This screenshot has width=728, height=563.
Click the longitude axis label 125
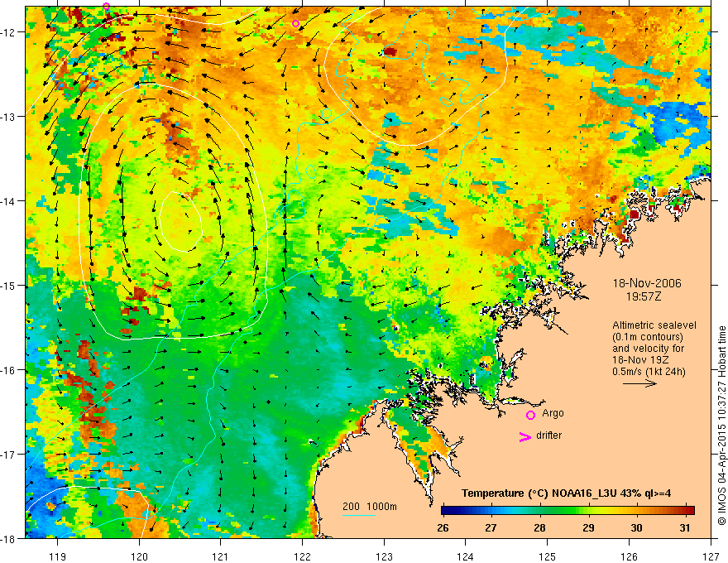coord(548,556)
